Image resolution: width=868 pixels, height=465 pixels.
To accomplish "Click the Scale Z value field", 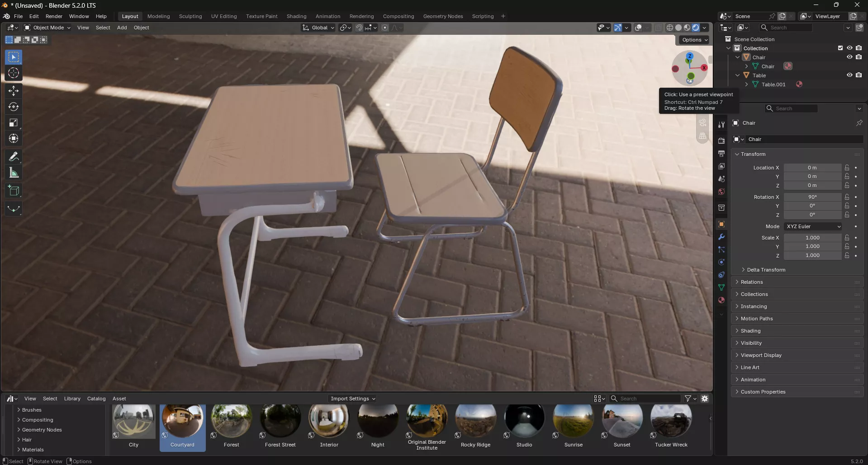I will (x=812, y=255).
